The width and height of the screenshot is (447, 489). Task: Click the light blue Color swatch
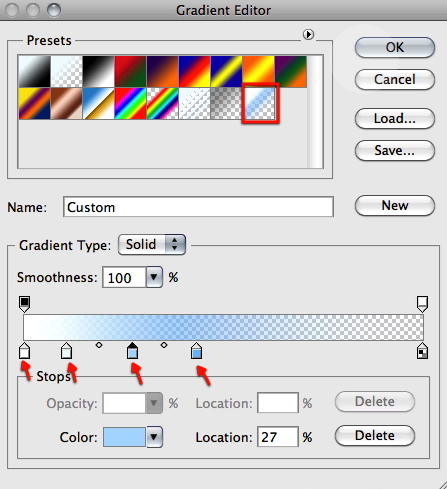point(124,437)
